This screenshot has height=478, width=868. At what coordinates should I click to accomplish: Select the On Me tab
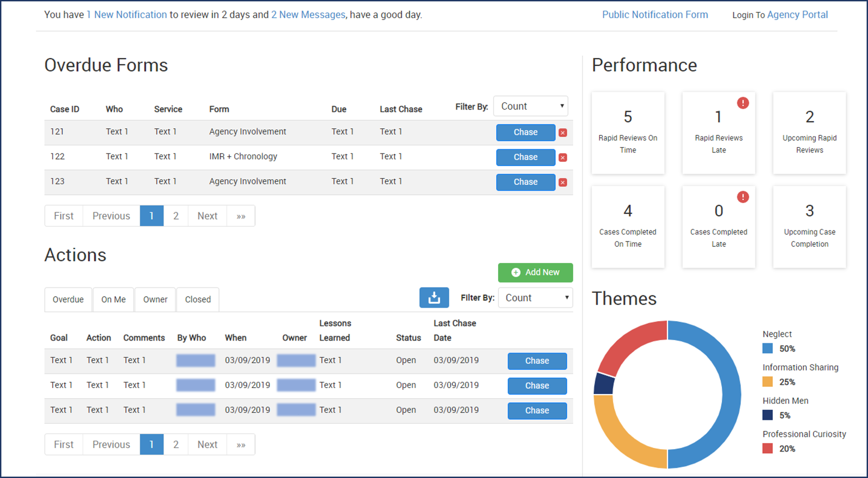[113, 300]
